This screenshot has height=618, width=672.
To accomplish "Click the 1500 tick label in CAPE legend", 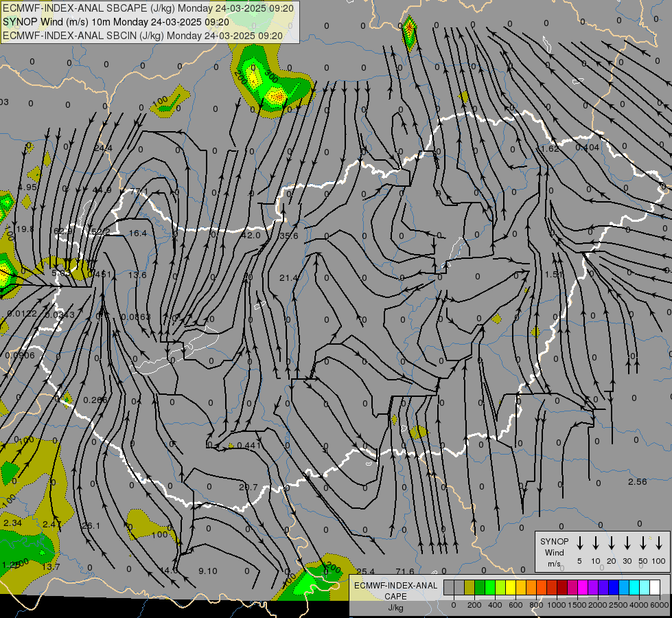I will coord(577,605).
